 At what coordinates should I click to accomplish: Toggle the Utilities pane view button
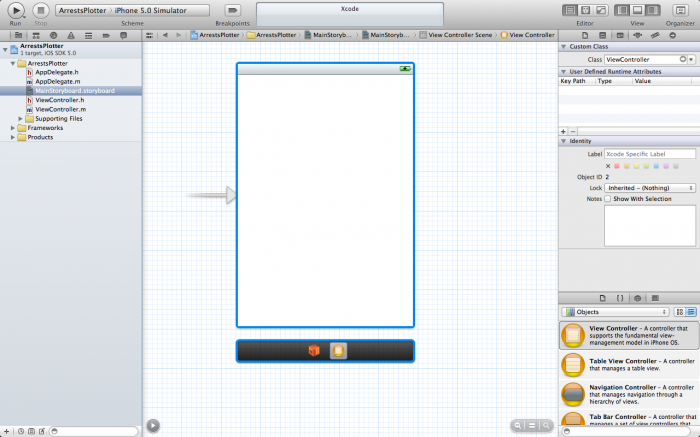click(x=653, y=10)
